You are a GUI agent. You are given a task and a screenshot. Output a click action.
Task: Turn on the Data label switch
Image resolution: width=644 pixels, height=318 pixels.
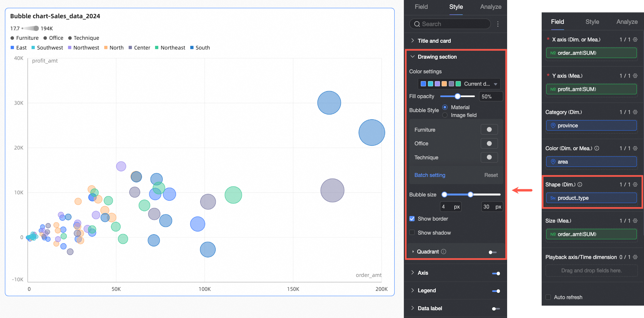click(496, 309)
